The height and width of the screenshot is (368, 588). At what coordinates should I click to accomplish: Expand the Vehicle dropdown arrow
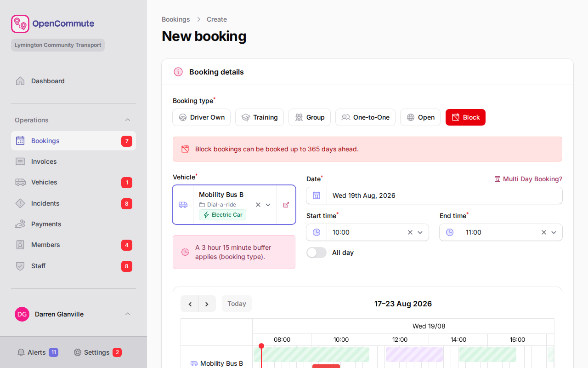click(268, 205)
